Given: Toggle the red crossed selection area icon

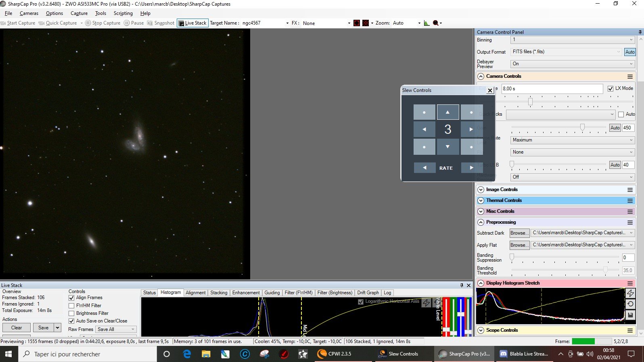Looking at the screenshot, I should [x=366, y=23].
